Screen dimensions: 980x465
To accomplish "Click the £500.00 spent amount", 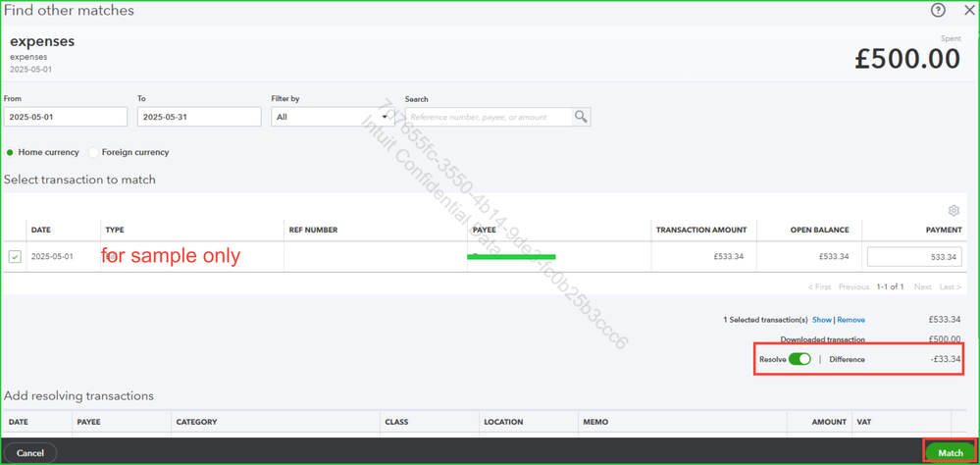I will pyautogui.click(x=906, y=59).
